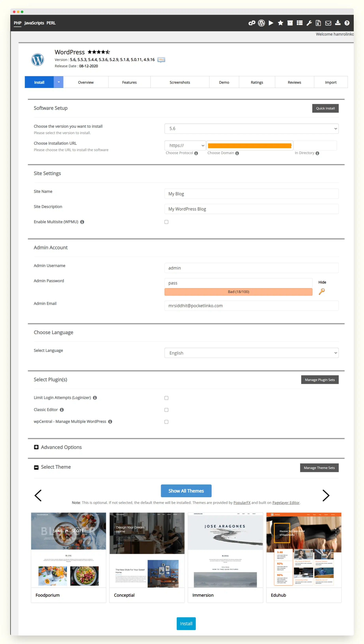Click the large WordPress logo
This screenshot has width=364, height=644.
coord(37,60)
